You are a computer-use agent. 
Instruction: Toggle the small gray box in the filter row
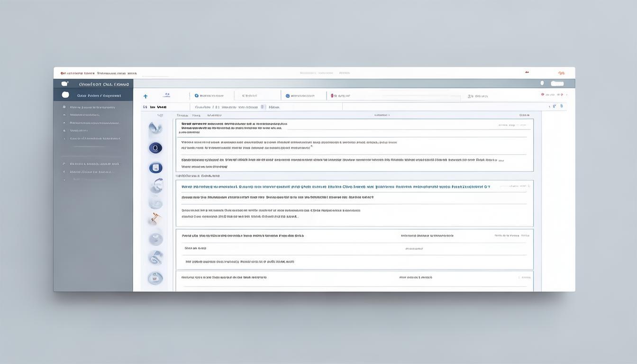[262, 107]
